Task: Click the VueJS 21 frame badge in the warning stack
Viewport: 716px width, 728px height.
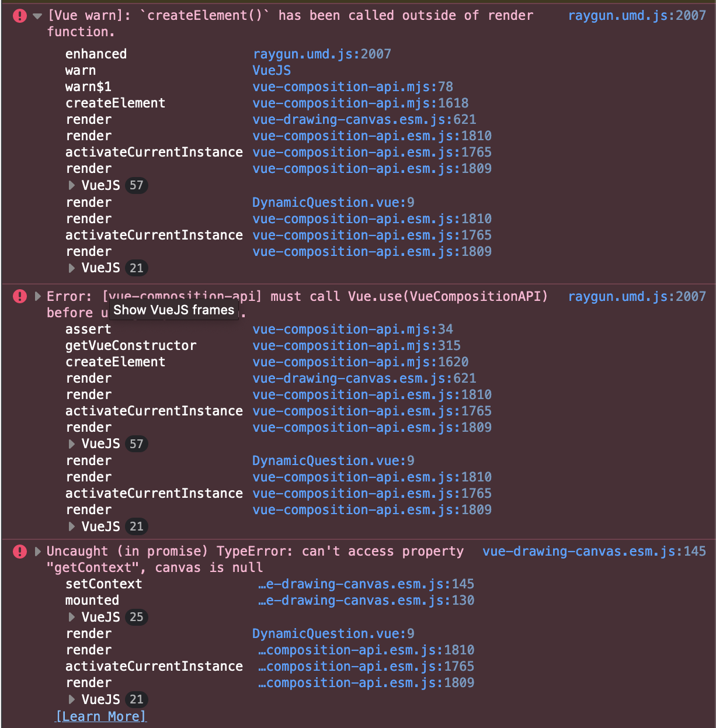Action: coord(137,268)
